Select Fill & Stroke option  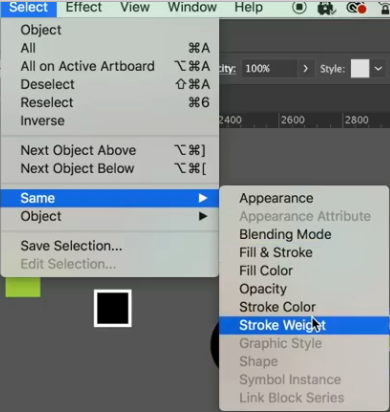click(x=276, y=252)
